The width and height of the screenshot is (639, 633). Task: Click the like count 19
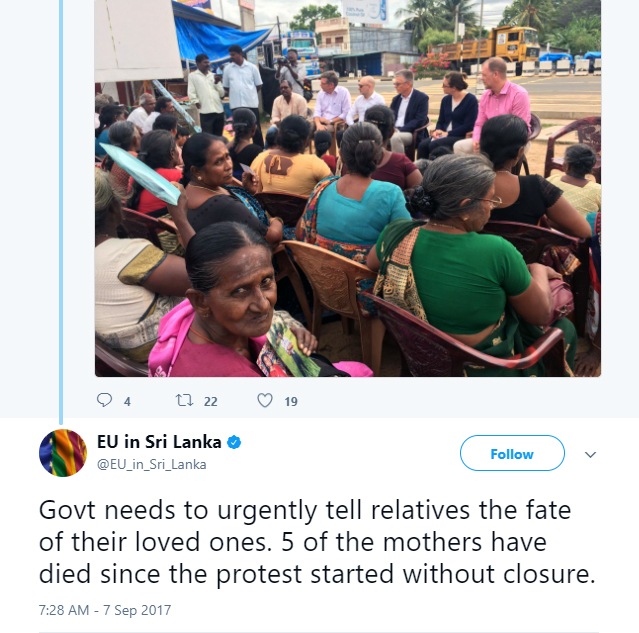291,402
